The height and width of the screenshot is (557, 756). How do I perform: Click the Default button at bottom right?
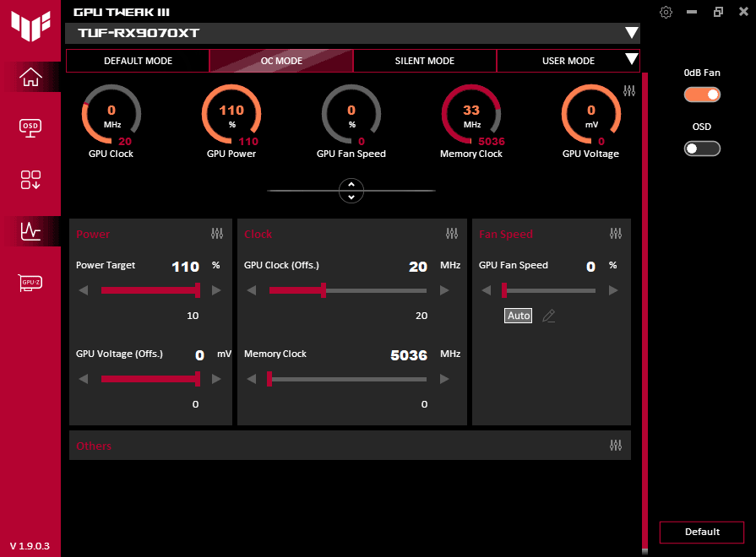tap(702, 533)
